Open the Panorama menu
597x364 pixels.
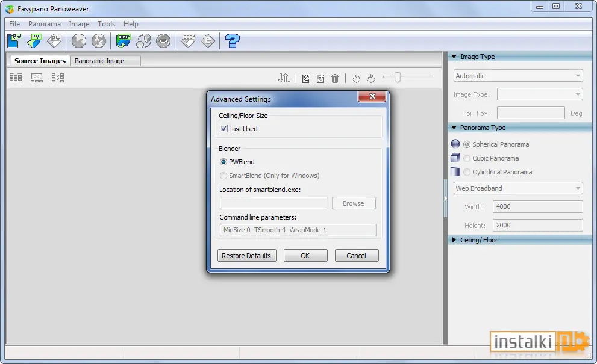click(x=45, y=24)
